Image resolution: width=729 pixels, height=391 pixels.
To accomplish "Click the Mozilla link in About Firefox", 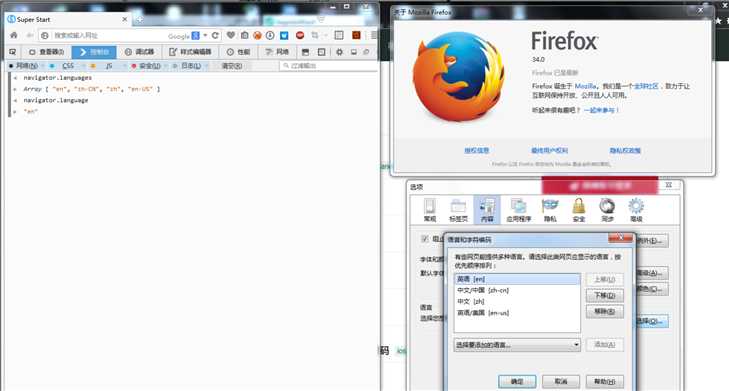I will 585,86.
